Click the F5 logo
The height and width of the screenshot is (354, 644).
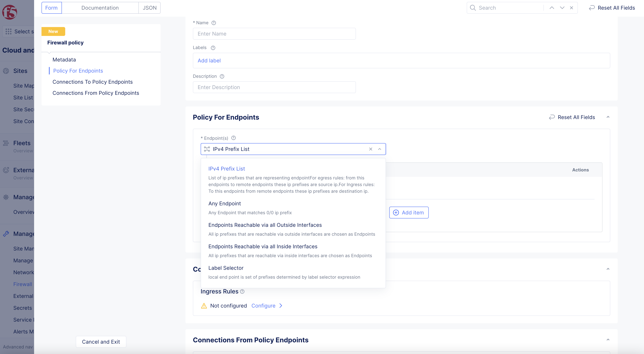9,12
